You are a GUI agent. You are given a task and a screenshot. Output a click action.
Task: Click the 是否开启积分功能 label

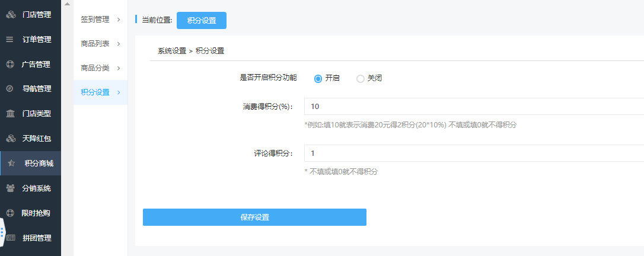[x=268, y=77]
